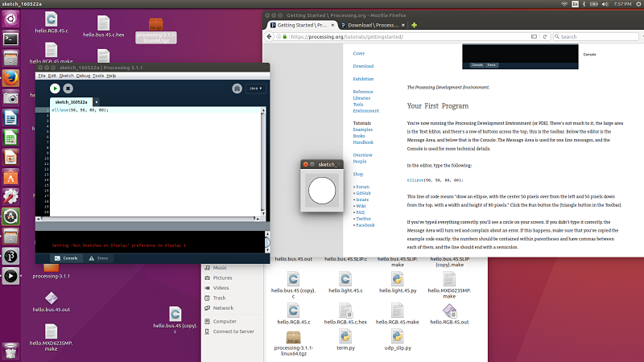
Task: Open the Shop link
Action: [x=357, y=174]
